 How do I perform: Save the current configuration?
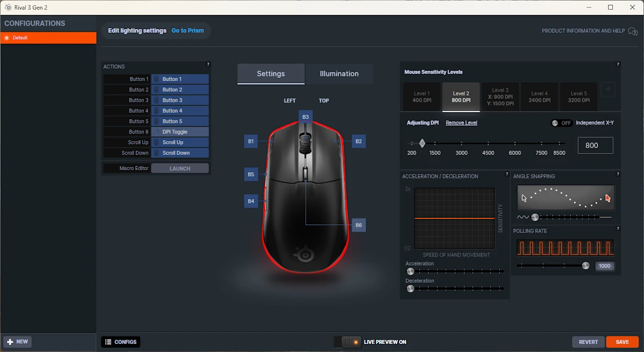click(622, 341)
